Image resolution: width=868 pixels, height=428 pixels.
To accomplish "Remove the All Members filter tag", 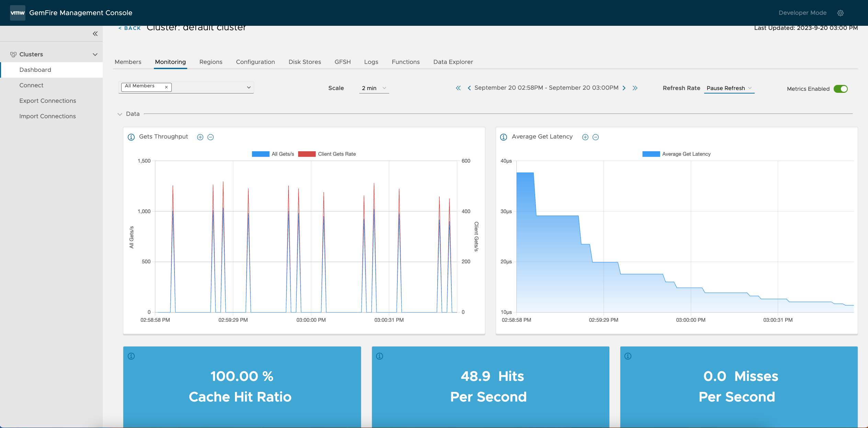I will point(166,87).
